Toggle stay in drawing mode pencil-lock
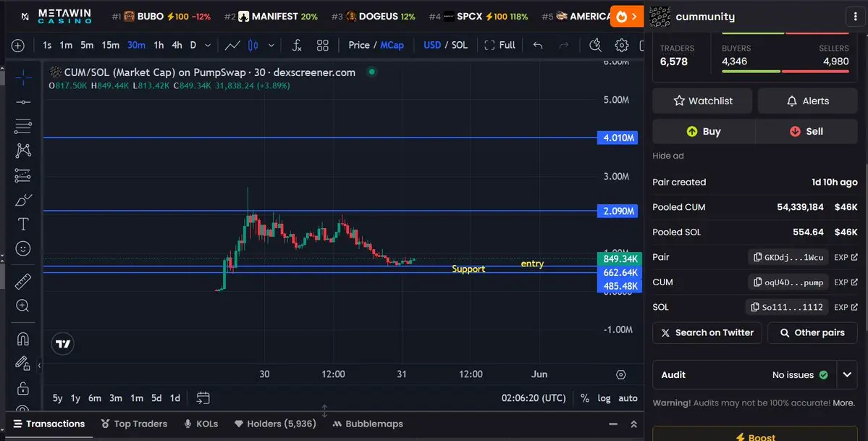This screenshot has height=441, width=868. 22,364
